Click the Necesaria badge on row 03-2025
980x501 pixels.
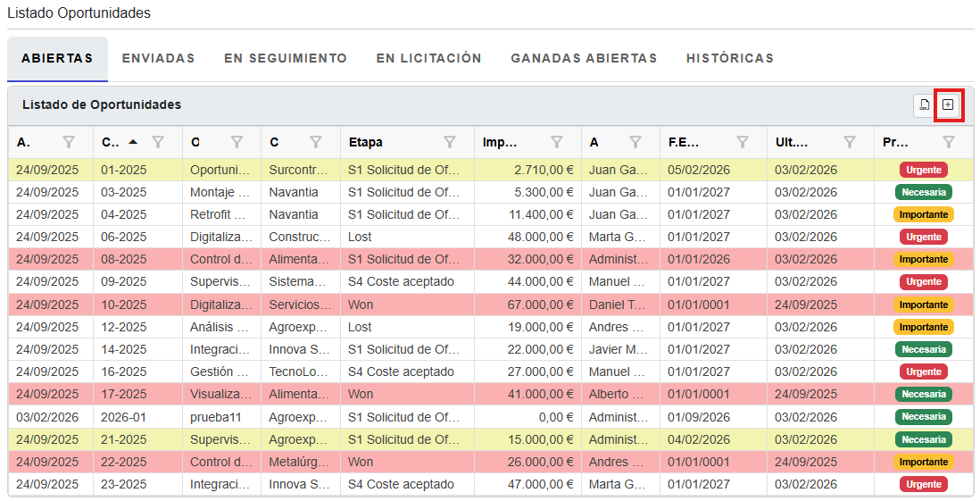point(923,192)
